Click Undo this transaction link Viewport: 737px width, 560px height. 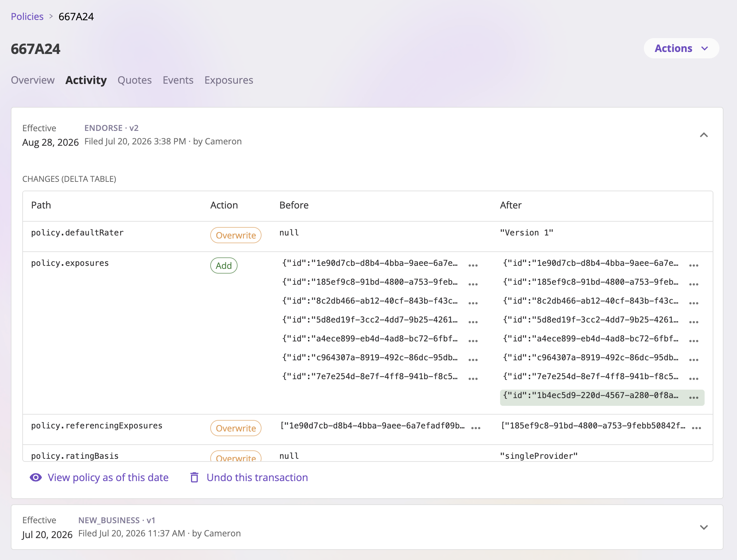tap(257, 477)
